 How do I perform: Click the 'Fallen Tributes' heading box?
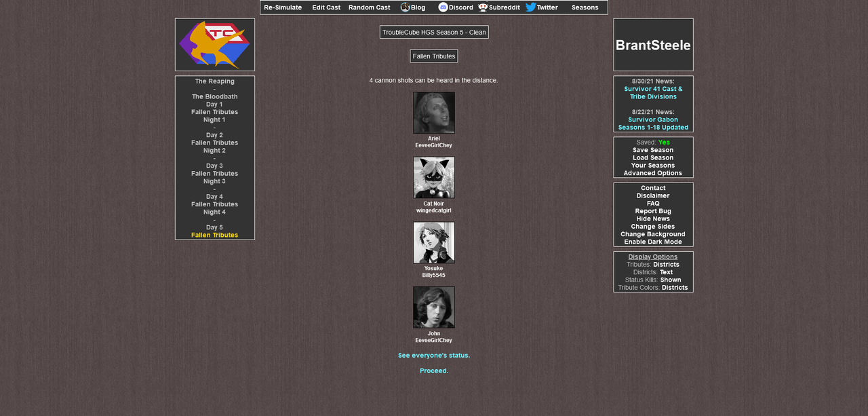434,56
